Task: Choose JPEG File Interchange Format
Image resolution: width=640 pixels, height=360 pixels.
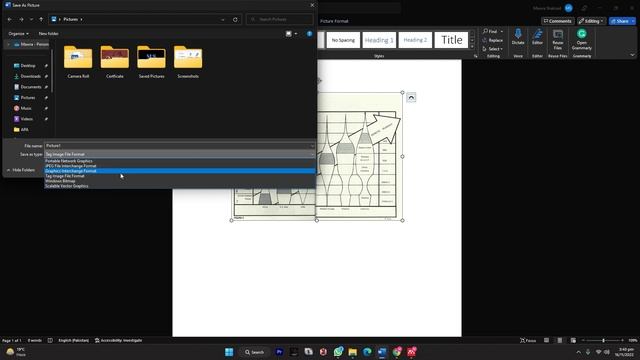Action: coord(179,166)
